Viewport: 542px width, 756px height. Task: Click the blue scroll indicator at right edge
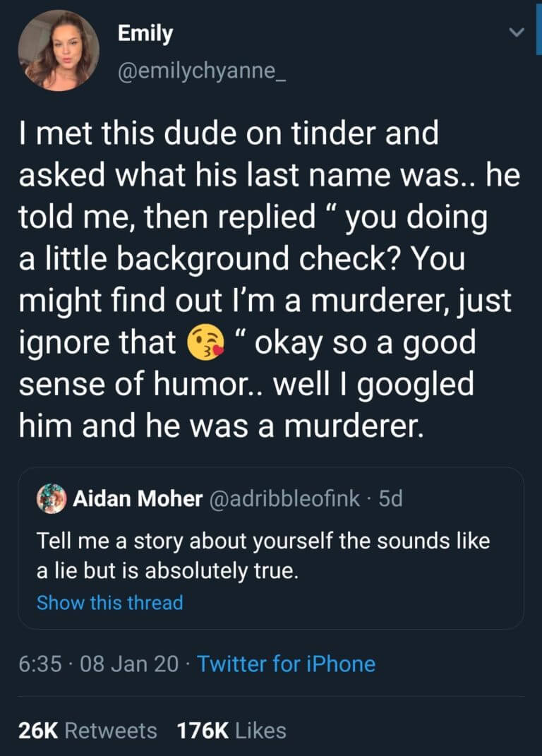point(538,28)
